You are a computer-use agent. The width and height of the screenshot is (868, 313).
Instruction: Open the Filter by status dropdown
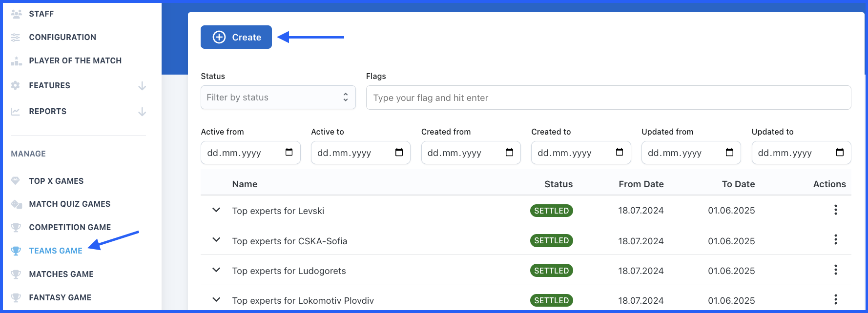click(278, 98)
